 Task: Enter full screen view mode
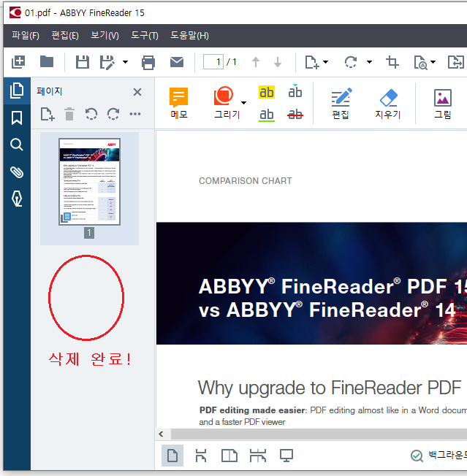click(x=286, y=456)
